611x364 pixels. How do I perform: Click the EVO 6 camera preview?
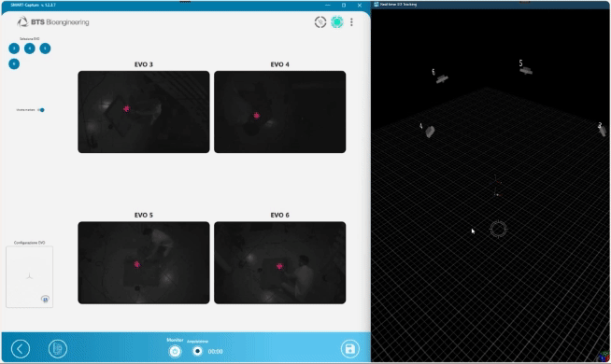click(279, 263)
